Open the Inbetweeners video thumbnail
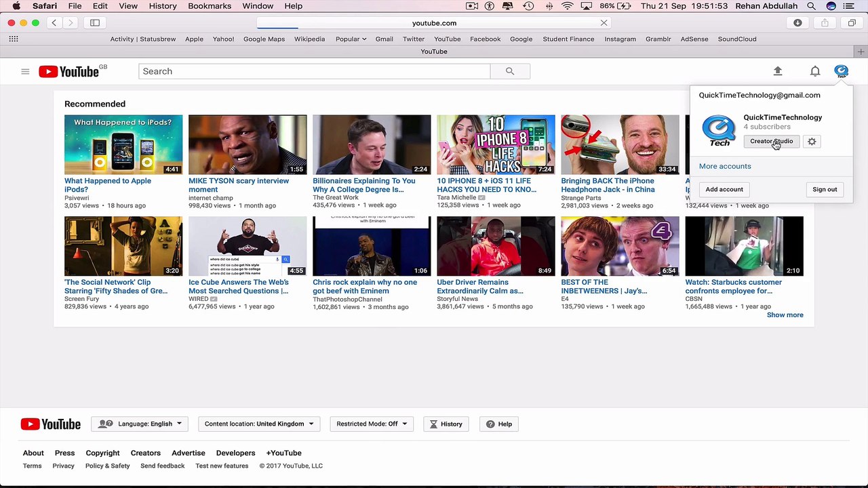 tap(620, 246)
